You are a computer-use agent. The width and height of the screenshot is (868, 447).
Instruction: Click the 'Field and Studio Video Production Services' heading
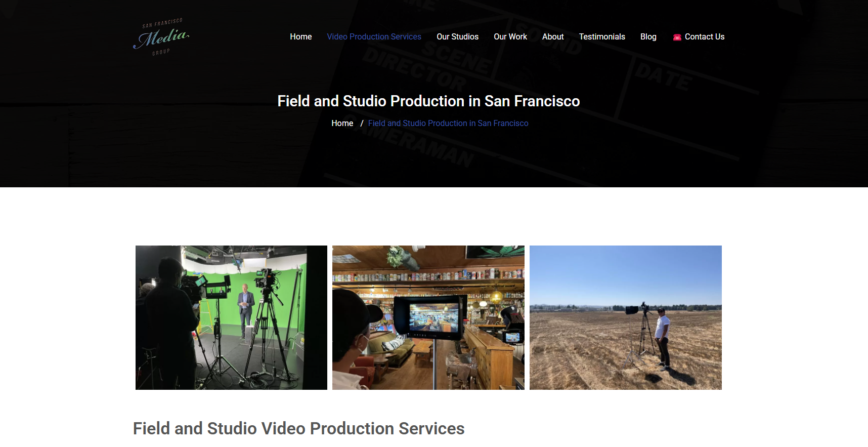(x=298, y=428)
